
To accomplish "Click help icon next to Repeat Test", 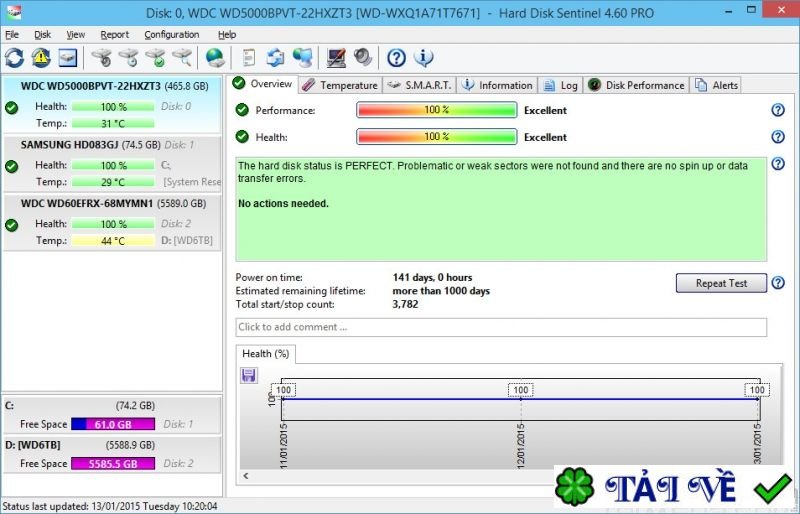I will pos(777,283).
